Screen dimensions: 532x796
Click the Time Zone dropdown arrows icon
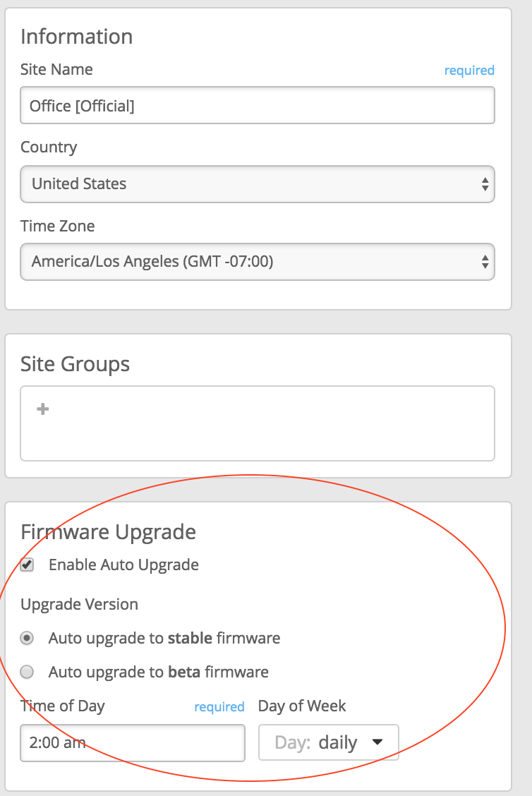(485, 262)
